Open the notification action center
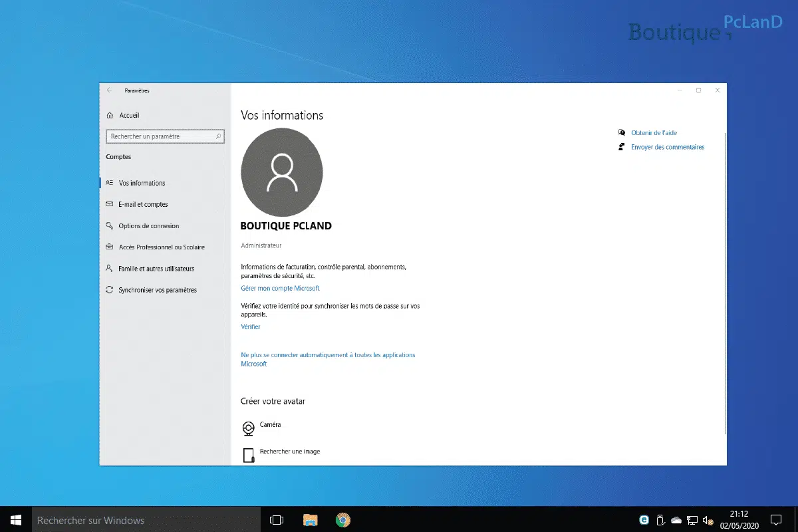The width and height of the screenshot is (798, 532). [775, 520]
